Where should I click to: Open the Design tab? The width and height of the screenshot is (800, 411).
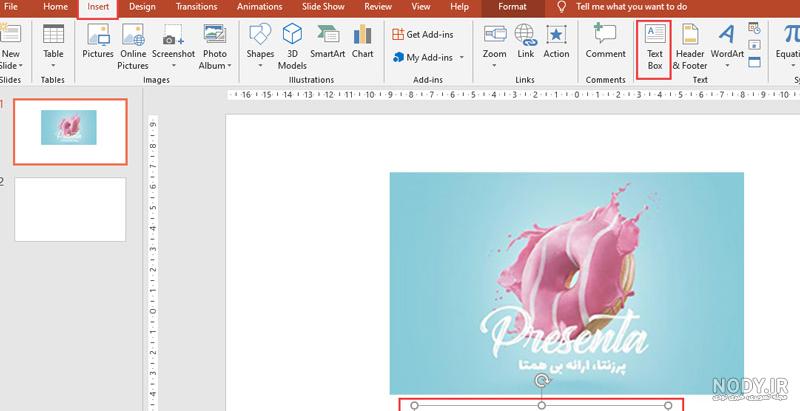point(142,7)
